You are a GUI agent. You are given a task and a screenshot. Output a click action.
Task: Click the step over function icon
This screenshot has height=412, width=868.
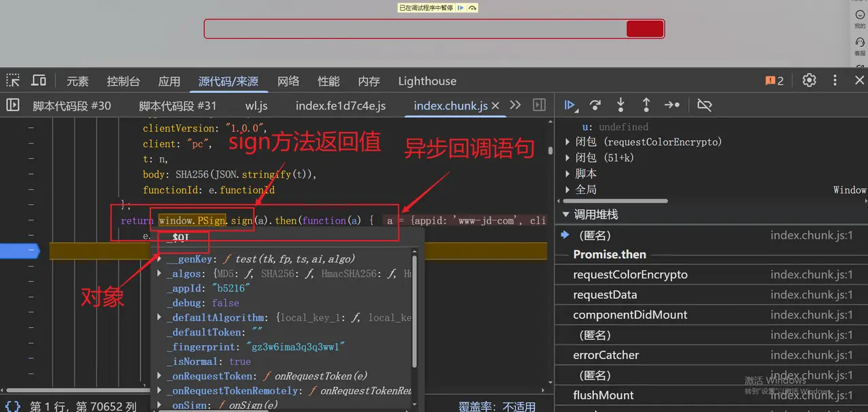tap(595, 105)
